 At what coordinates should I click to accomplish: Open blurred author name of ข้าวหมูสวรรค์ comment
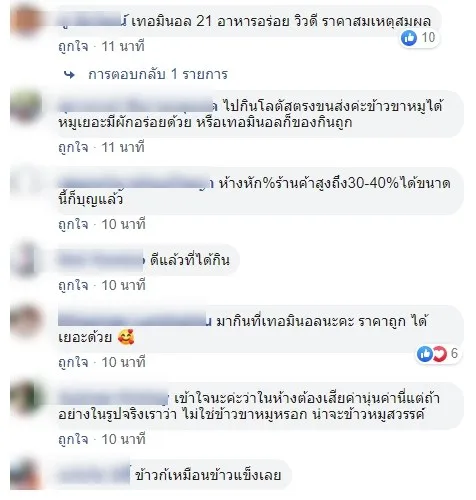(114, 399)
